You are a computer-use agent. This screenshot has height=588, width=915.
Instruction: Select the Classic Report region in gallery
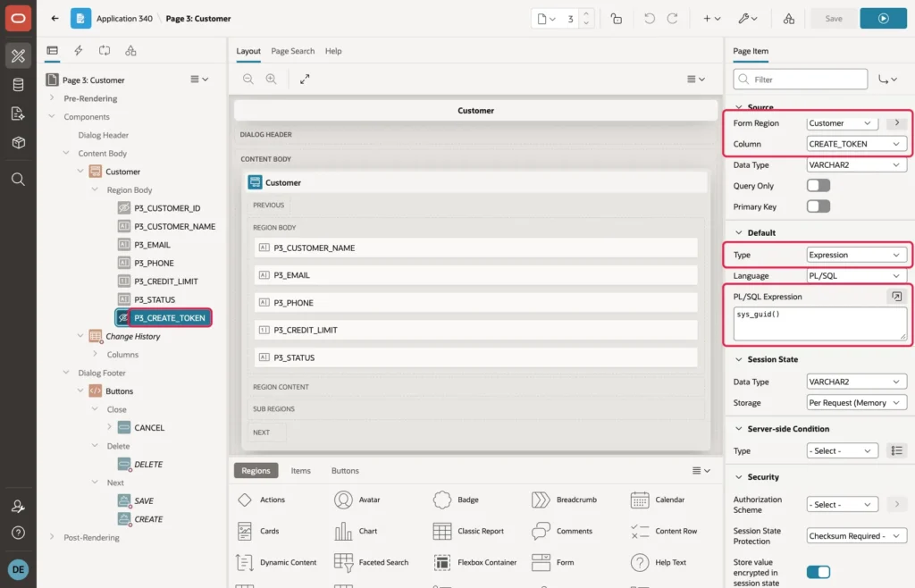point(468,531)
